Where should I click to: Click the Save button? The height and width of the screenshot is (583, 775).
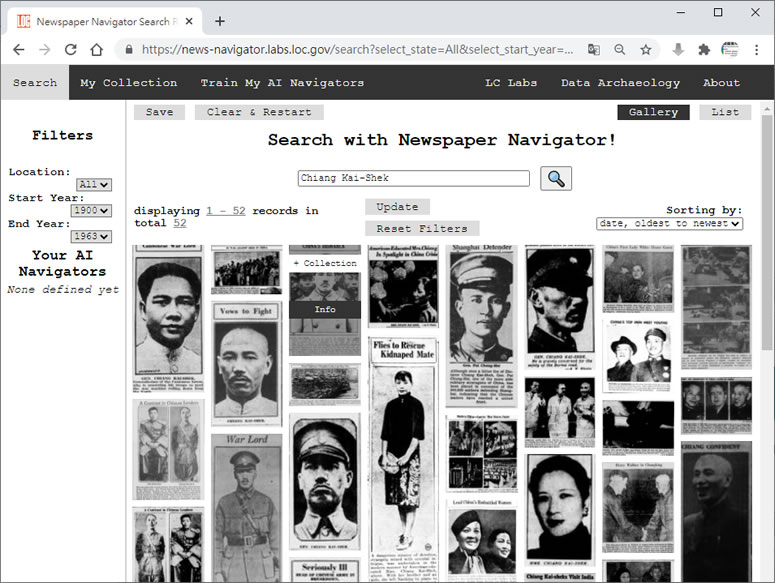[159, 112]
